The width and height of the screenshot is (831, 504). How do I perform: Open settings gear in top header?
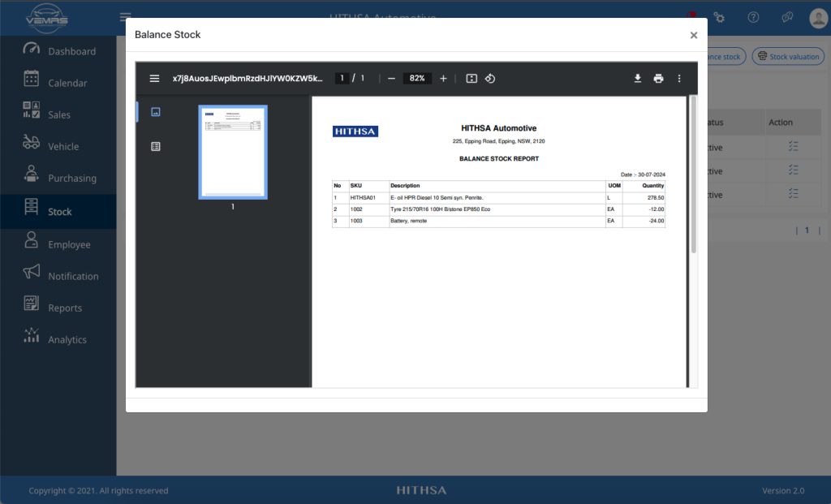point(719,18)
